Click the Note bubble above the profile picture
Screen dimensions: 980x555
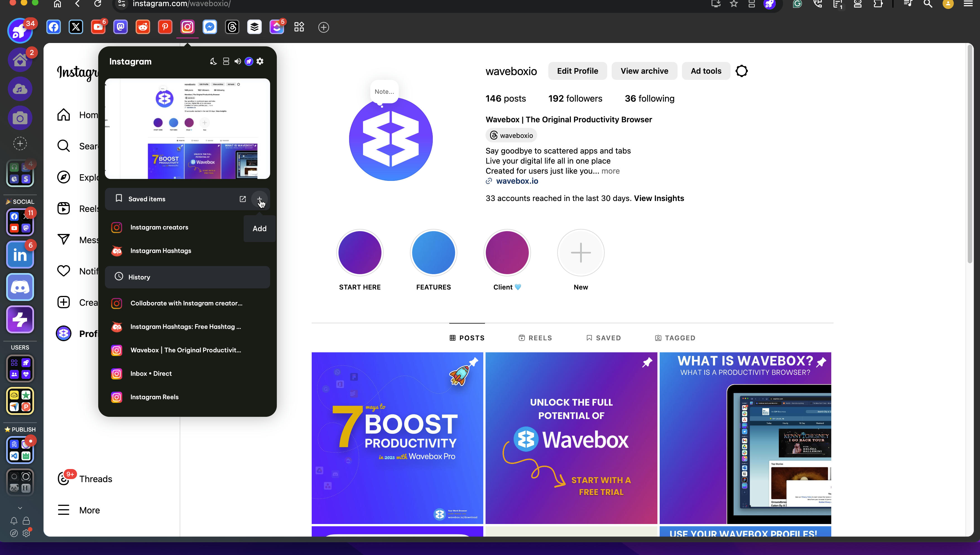[384, 92]
